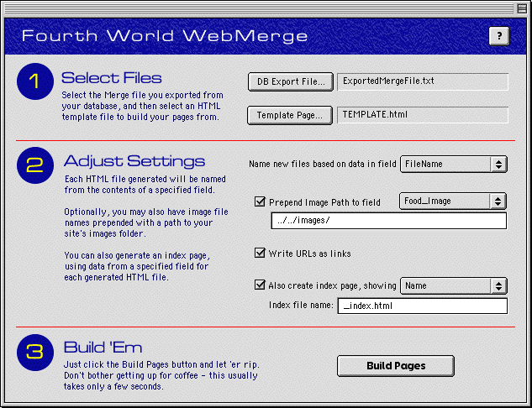This screenshot has width=532, height=408.
Task: Open the FileName field dropdown
Action: tap(454, 165)
